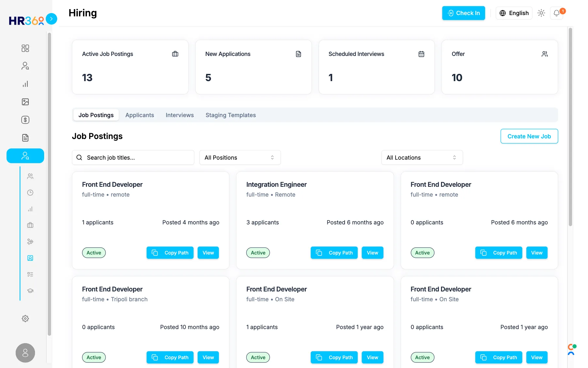
Task: Open the Offer summary card
Action: click(500, 67)
